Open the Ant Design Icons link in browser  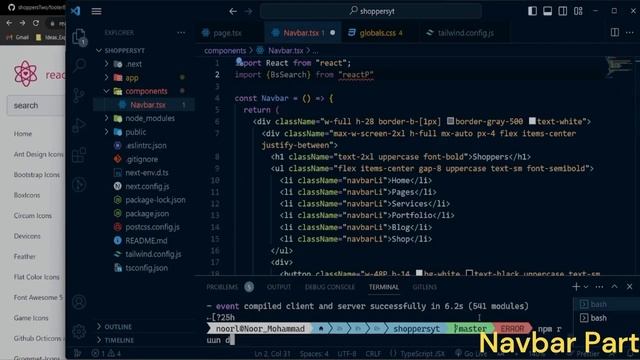pos(38,154)
